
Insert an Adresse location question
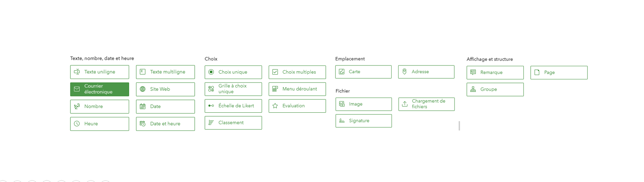coord(426,72)
